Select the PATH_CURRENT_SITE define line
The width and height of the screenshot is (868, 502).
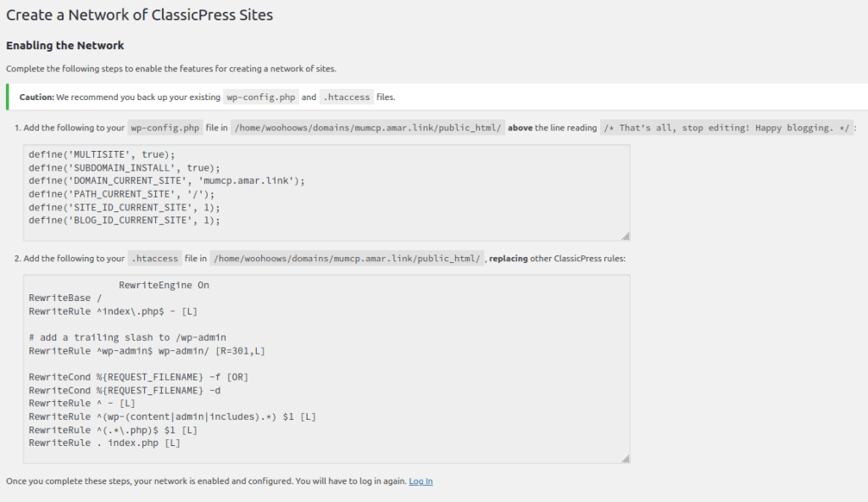pyautogui.click(x=122, y=194)
